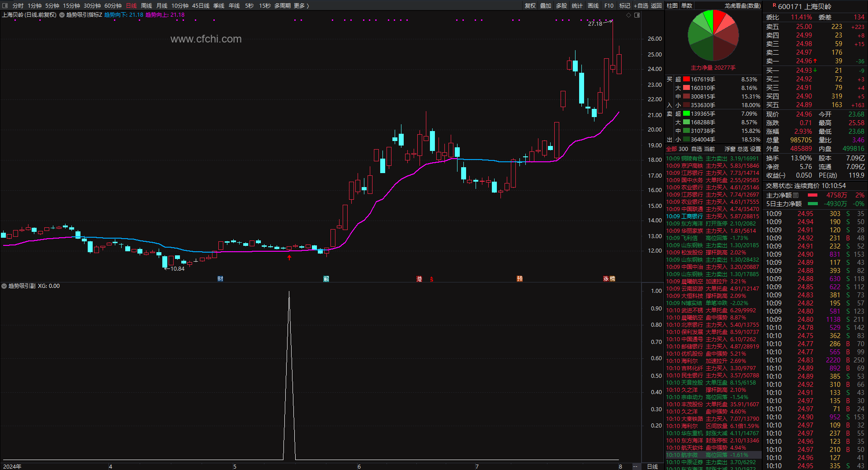The height and width of the screenshot is (470, 868).
Task: Switch to 45日线 chart period
Action: click(x=201, y=6)
